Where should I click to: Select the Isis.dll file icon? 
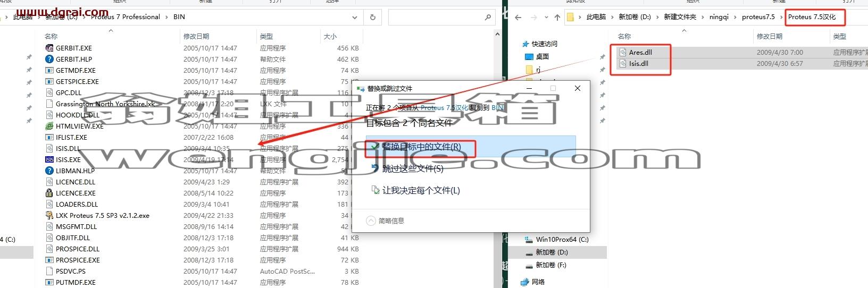[623, 63]
